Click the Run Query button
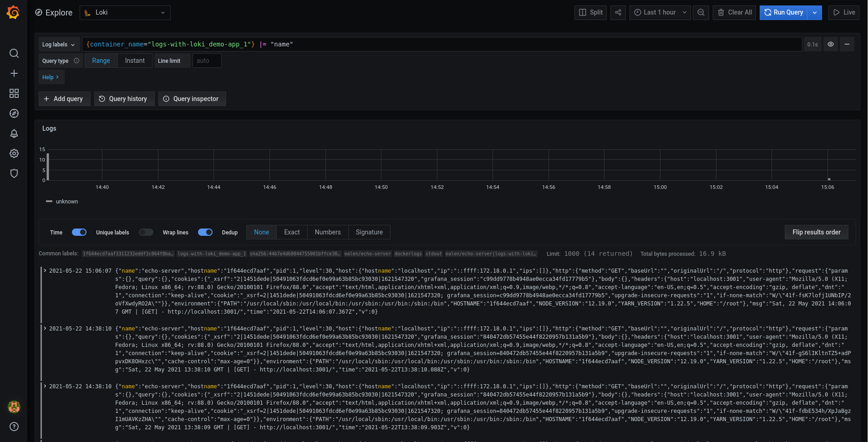The height and width of the screenshot is (442, 868). pos(784,12)
